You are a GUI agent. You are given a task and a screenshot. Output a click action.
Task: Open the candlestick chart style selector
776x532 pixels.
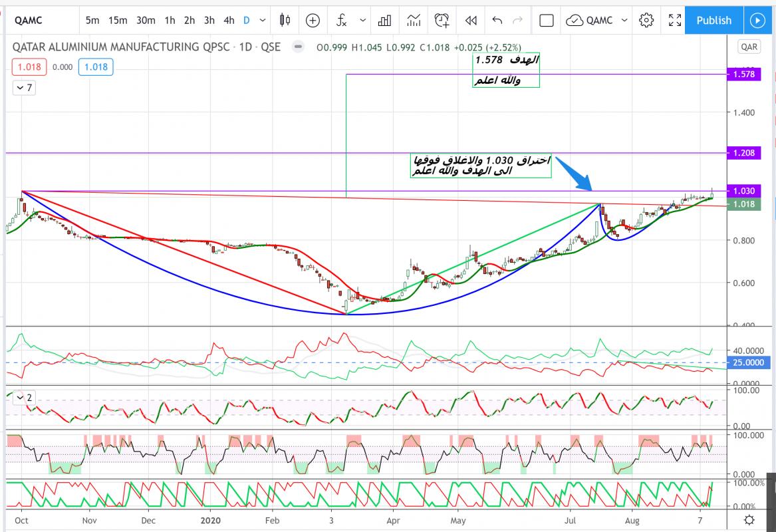pos(285,20)
